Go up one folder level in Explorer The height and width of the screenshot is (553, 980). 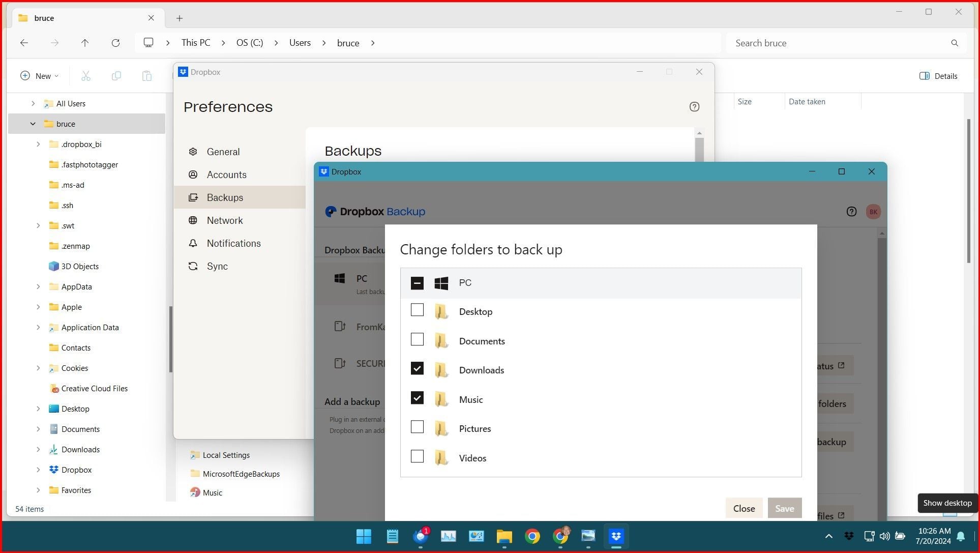(85, 43)
